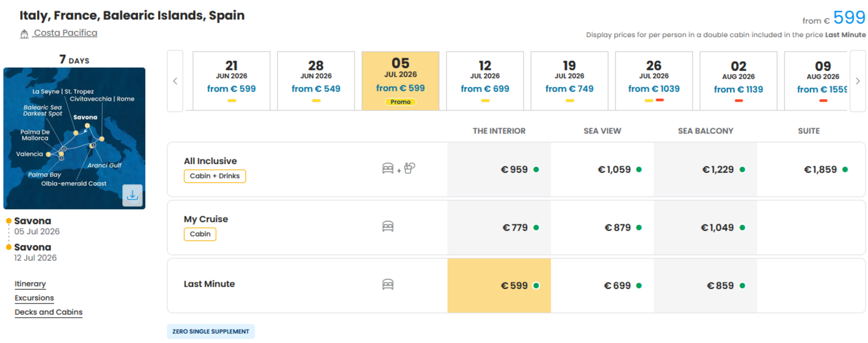Select the 26 Jul 2026 departure
Viewport: 868px width, 343px height.
654,81
